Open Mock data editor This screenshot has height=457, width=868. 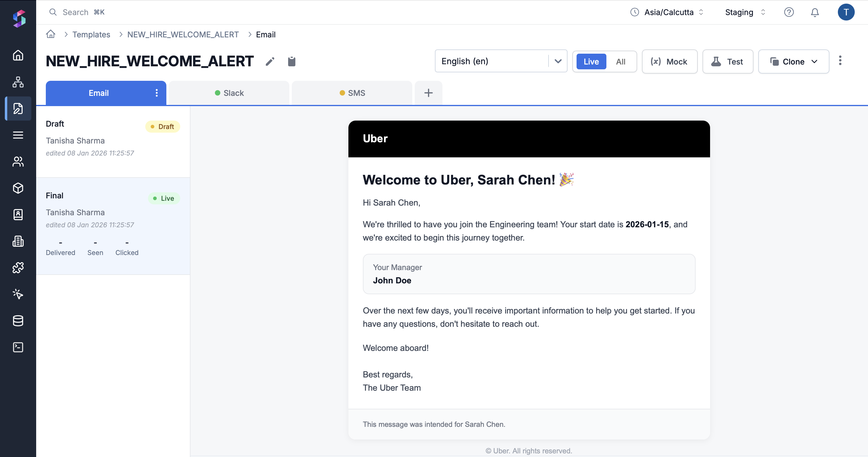pos(669,61)
